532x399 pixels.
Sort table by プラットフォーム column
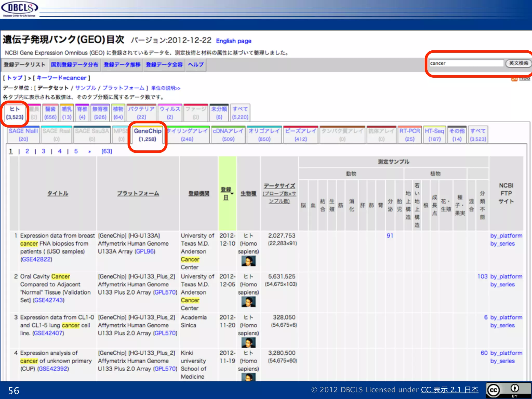coord(138,194)
